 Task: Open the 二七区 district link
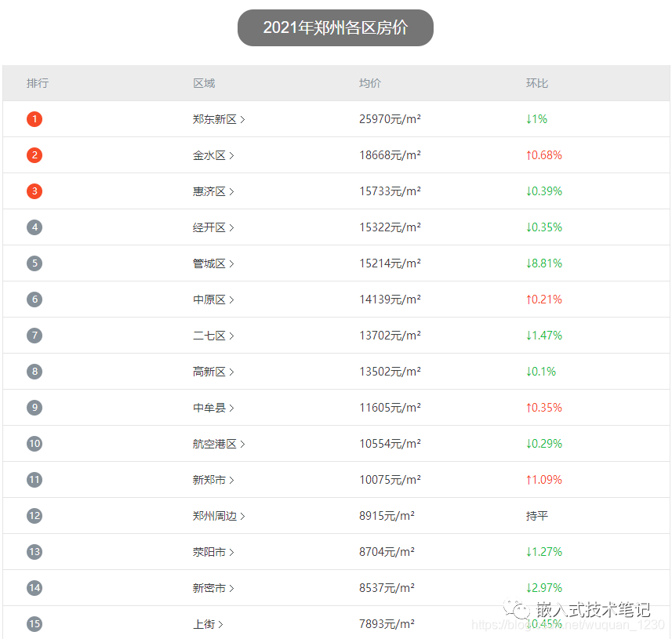coord(213,335)
